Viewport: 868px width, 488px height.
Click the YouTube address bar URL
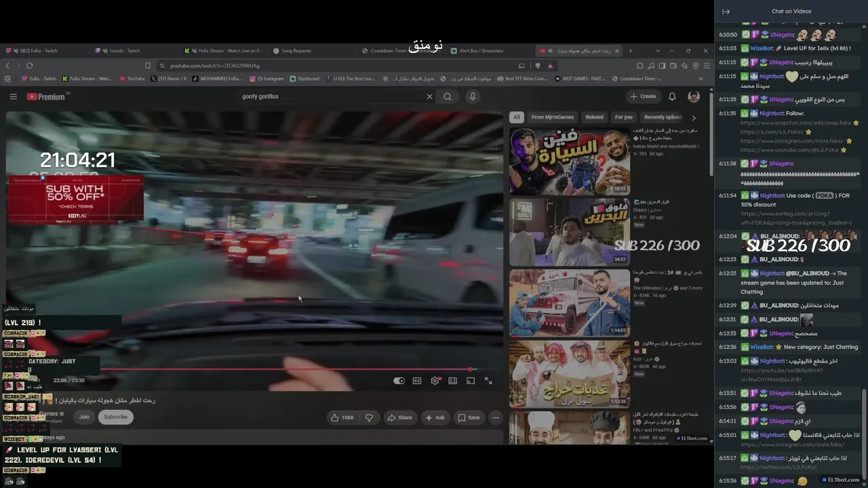point(215,66)
